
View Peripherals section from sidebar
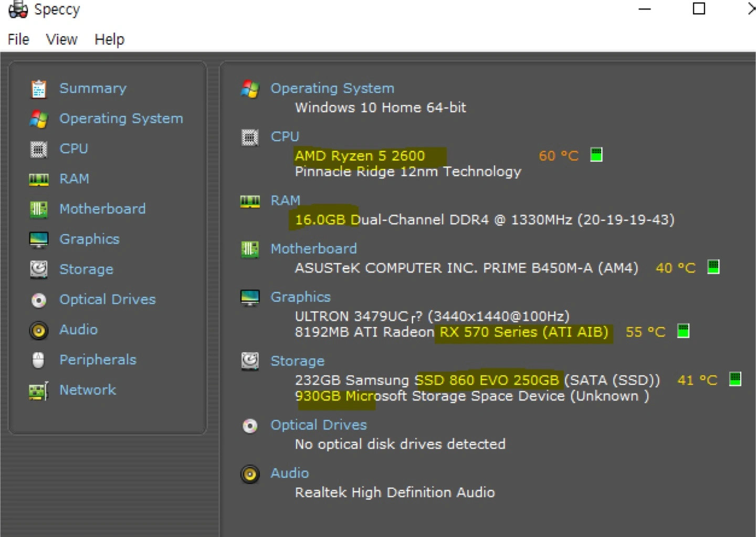point(98,360)
